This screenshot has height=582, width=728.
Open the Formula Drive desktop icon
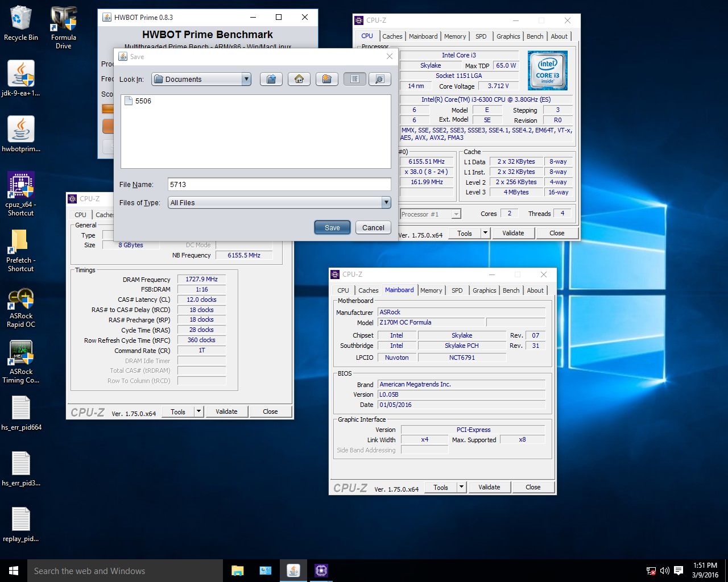[x=64, y=27]
